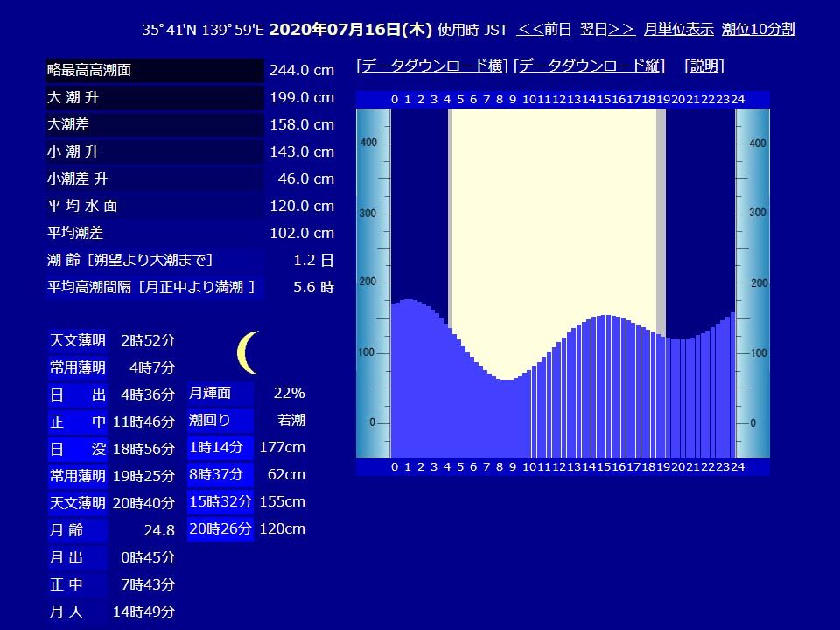840x630 pixels.
Task: Click the tide chart bar at hour 15
Action: 608,386
